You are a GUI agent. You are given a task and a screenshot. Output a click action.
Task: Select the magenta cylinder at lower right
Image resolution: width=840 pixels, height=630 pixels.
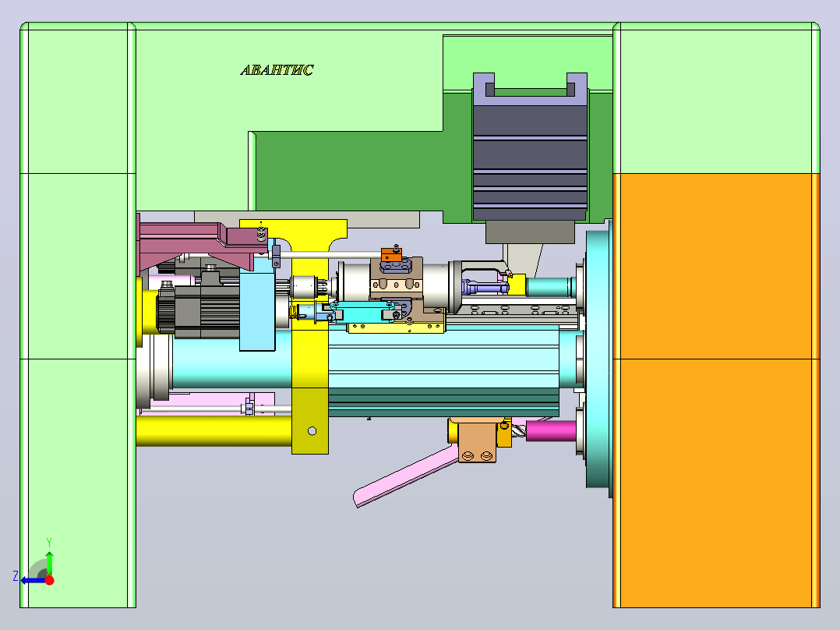coord(551,430)
